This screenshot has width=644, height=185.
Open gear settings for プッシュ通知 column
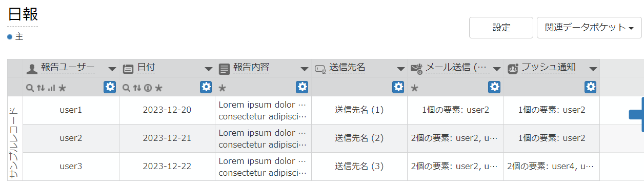pos(591,87)
